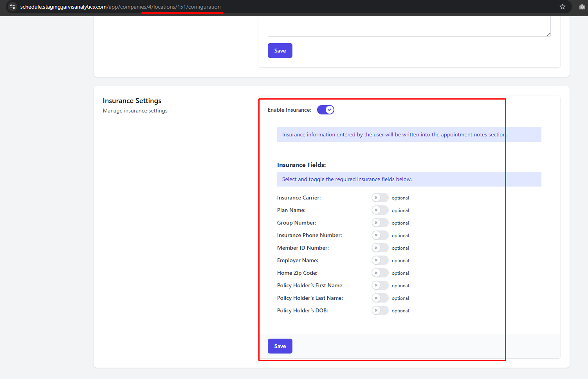The image size is (588, 379).
Task: Click the Member ID Number label
Action: tap(303, 248)
